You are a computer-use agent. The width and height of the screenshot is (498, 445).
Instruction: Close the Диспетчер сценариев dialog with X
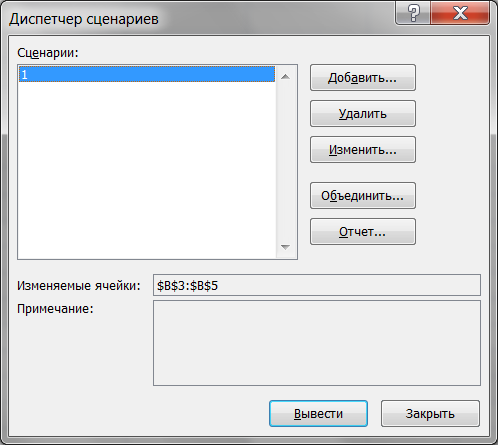point(460,13)
